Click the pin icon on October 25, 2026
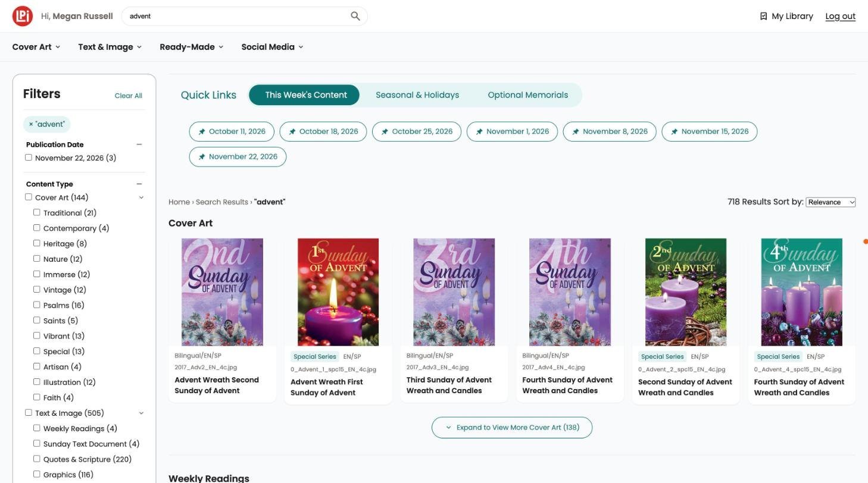Screen dimensions: 868x483 385,131
